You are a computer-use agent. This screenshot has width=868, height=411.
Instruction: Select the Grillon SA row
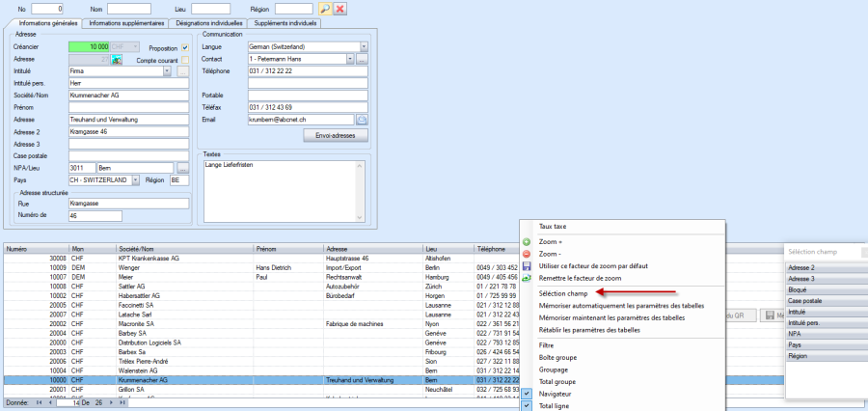261,390
